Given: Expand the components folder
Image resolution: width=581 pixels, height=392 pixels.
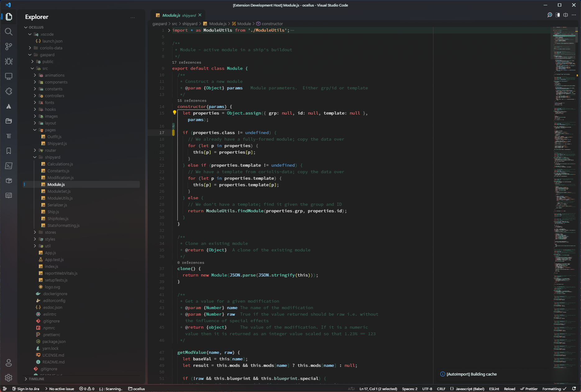Looking at the screenshot, I should click(x=35, y=82).
